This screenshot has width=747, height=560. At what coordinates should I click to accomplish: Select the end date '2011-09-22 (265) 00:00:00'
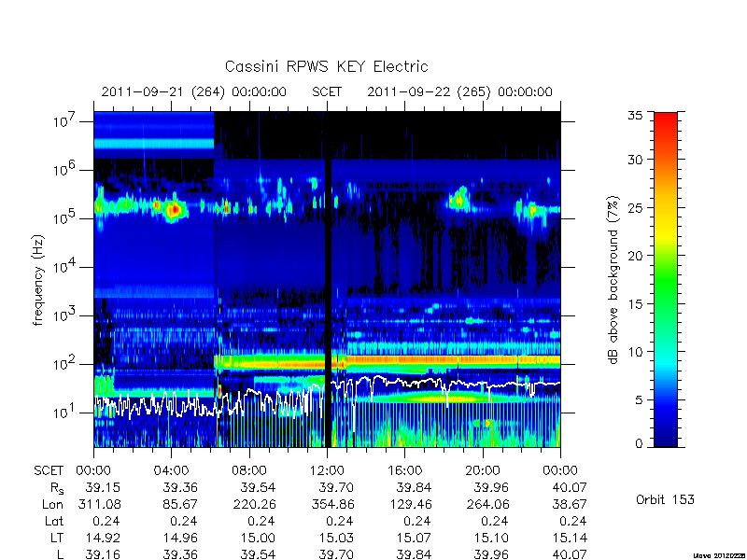point(459,91)
